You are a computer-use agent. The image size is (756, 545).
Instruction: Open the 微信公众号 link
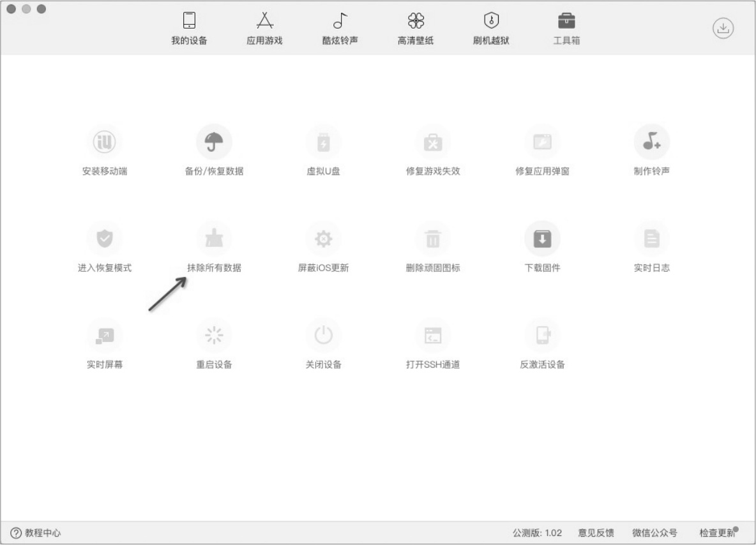coord(654,532)
